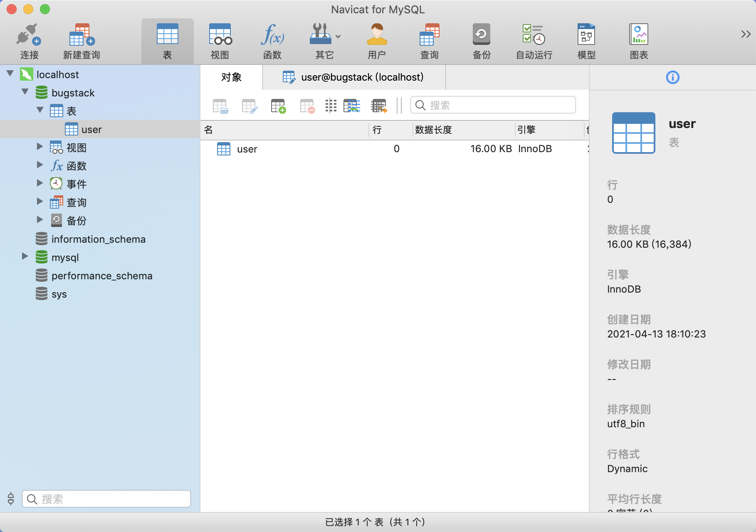This screenshot has width=756, height=532.
Task: Click the delete table icon with minus
Action: tap(307, 106)
